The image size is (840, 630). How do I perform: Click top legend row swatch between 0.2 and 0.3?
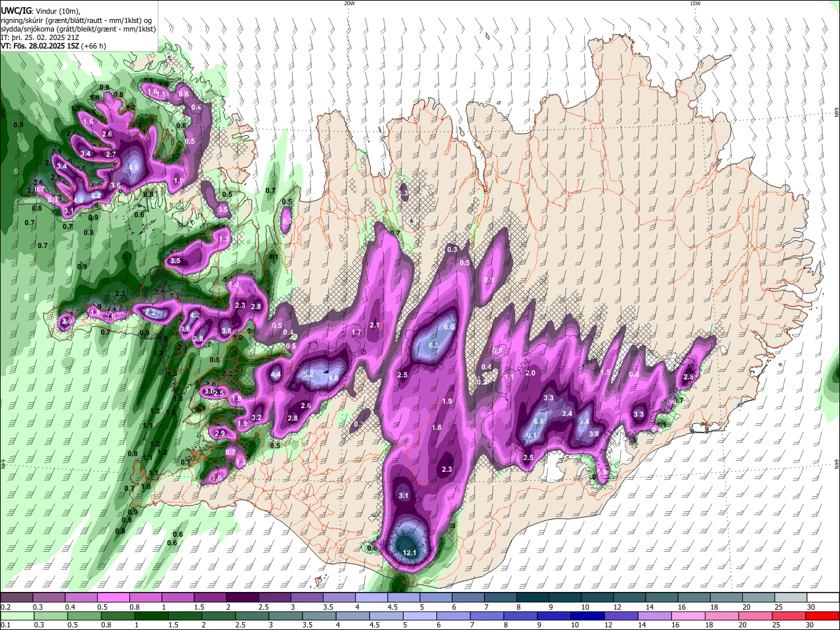pos(16,597)
